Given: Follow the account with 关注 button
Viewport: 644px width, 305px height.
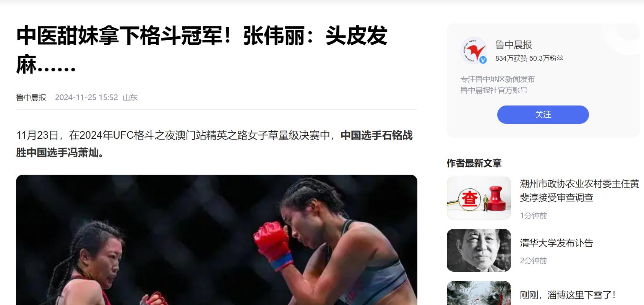Looking at the screenshot, I should click(x=543, y=115).
